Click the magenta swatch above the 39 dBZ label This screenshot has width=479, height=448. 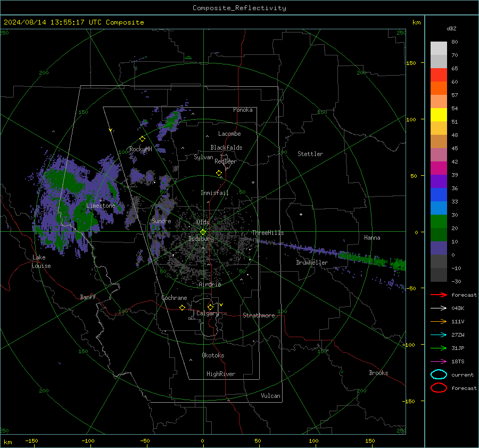(x=439, y=168)
